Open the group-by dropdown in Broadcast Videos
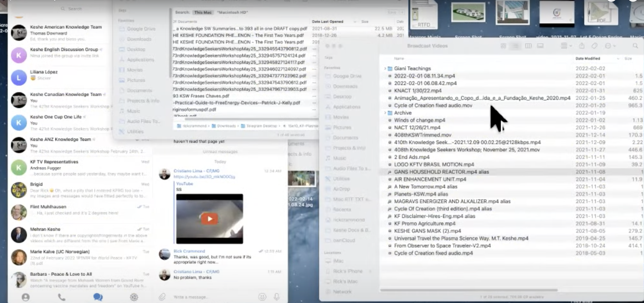 click(566, 46)
